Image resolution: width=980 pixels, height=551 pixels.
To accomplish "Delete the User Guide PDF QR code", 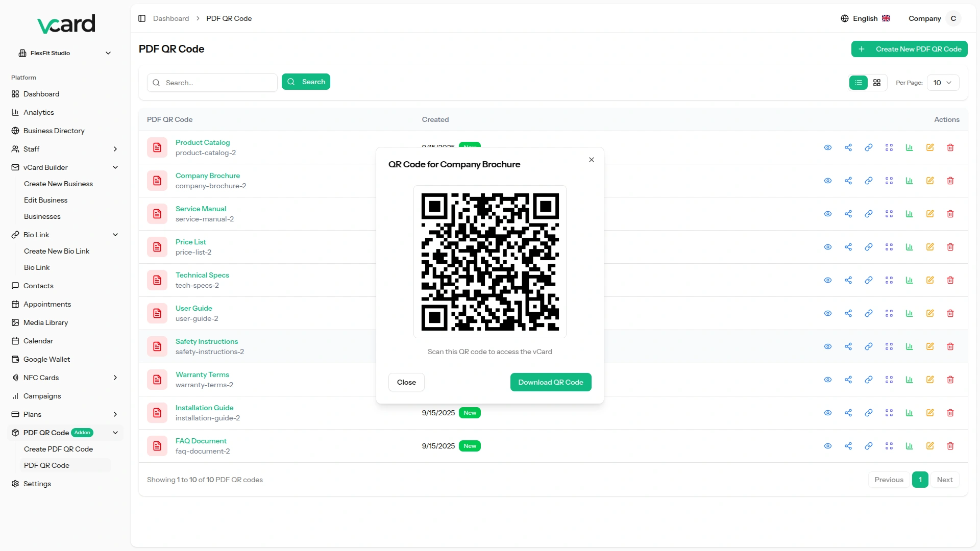I will [x=950, y=313].
